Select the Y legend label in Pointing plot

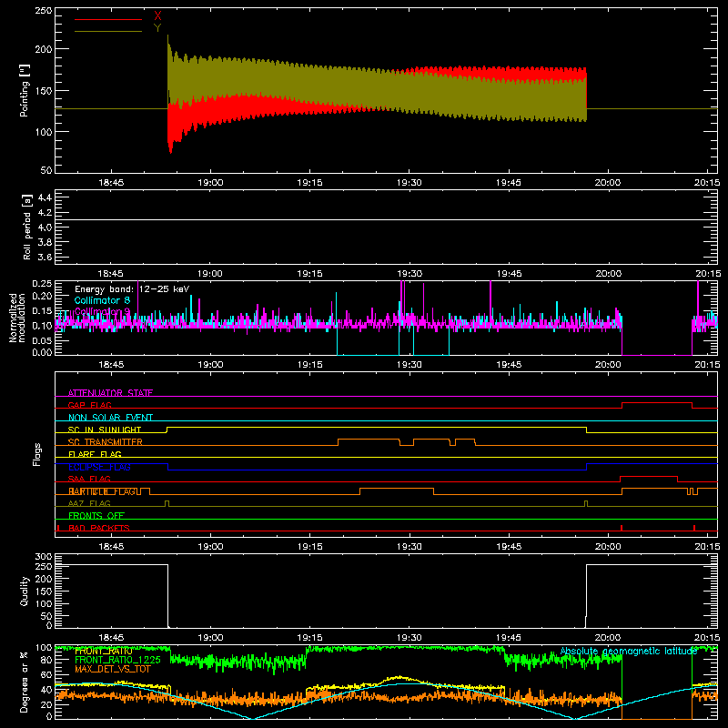pos(157,28)
